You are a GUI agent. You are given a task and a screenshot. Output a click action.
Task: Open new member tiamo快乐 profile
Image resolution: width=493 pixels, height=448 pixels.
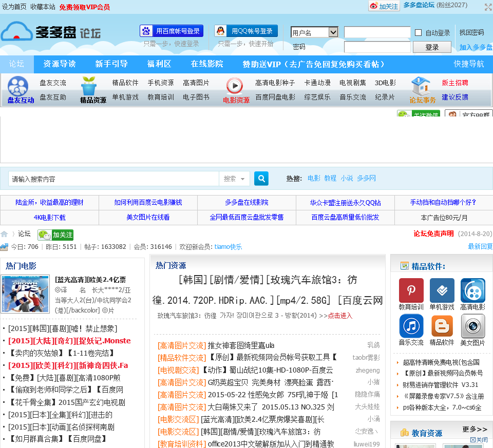pos(228,247)
